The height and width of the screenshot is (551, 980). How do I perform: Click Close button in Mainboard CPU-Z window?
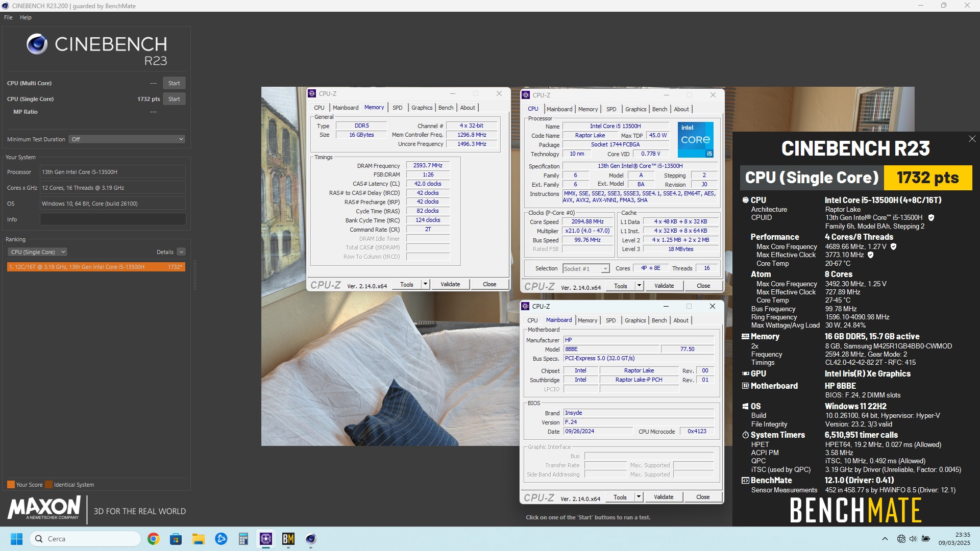(x=703, y=497)
